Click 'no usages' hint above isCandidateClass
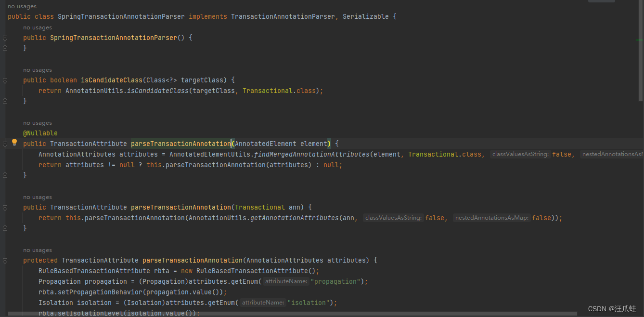This screenshot has height=317, width=644. click(37, 69)
